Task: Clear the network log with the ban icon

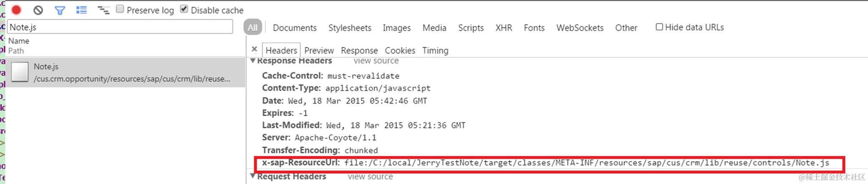Action: (x=38, y=10)
